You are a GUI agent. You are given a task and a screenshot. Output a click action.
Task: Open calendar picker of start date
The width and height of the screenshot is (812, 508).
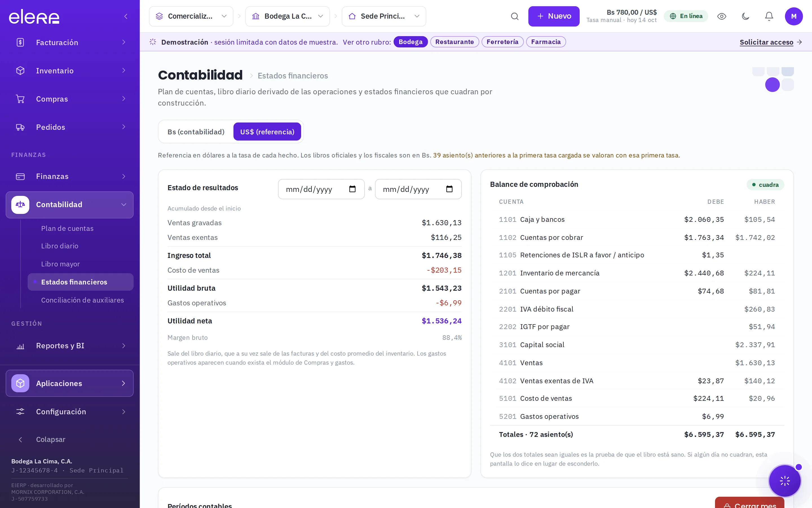(352, 189)
